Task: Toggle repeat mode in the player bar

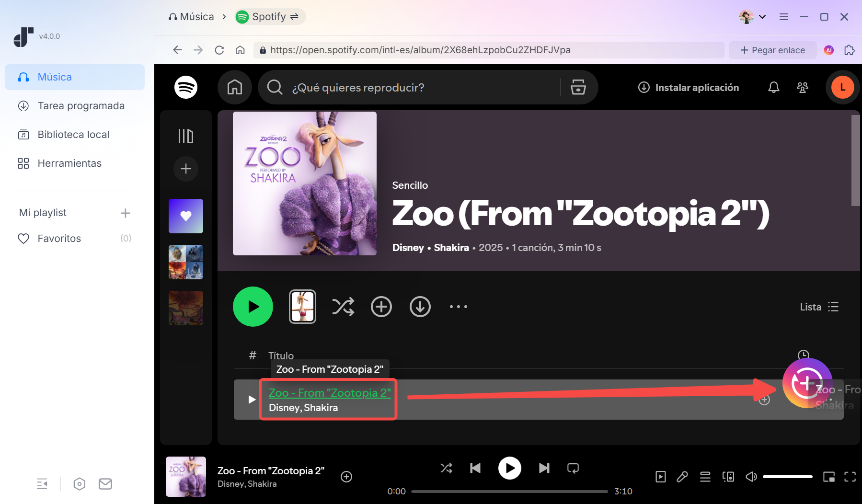Action: tap(573, 468)
